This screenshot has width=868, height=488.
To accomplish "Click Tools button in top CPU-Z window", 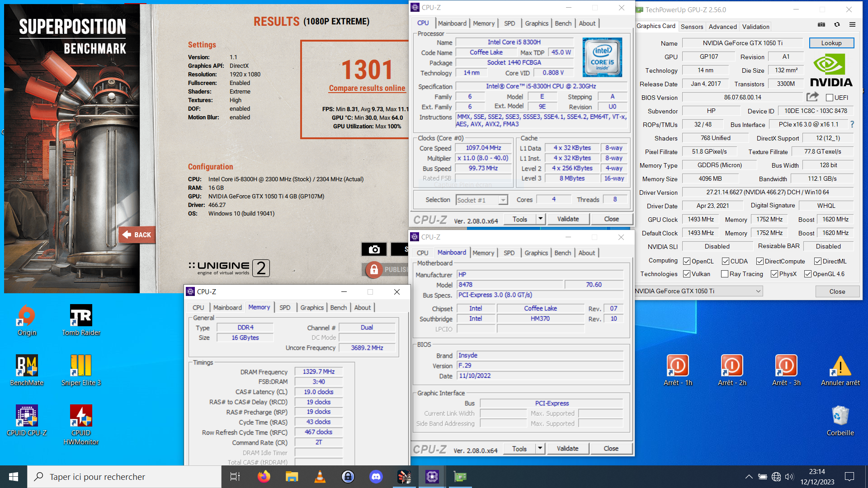I will point(520,219).
